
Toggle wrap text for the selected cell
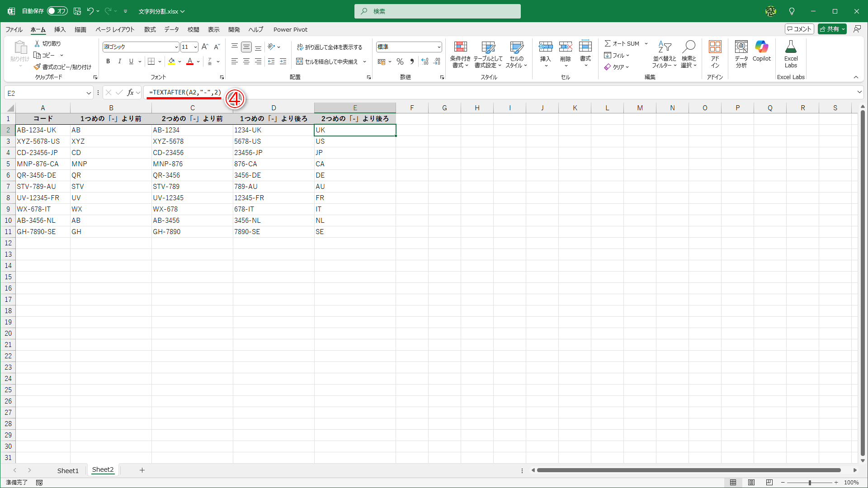point(330,47)
